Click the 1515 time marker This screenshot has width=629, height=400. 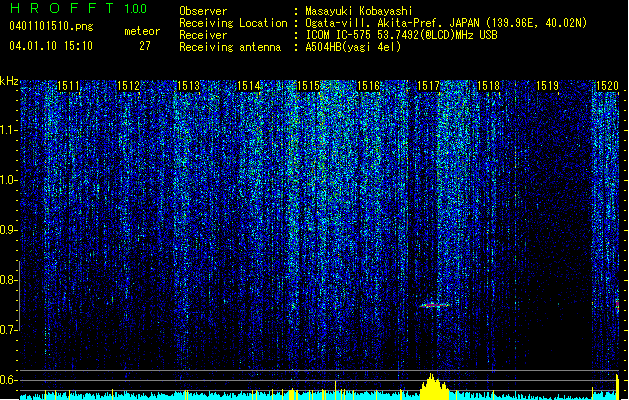[x=308, y=86]
